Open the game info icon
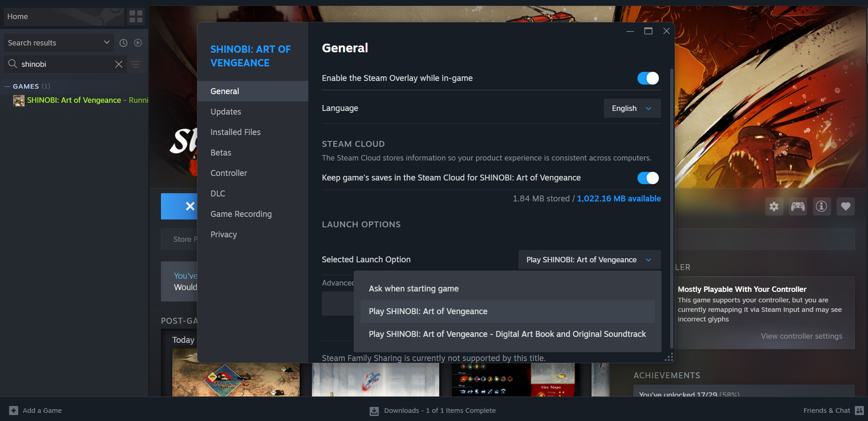The image size is (868, 421). click(x=821, y=206)
